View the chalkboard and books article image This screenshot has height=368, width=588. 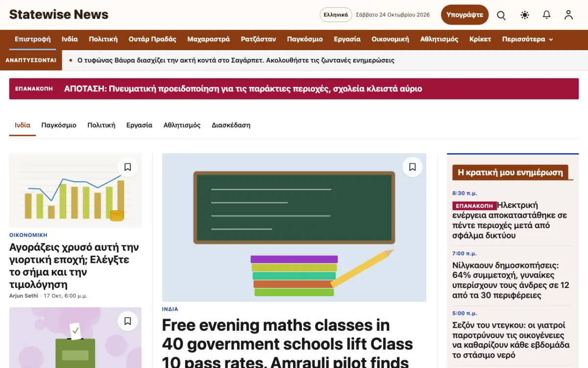(294, 227)
